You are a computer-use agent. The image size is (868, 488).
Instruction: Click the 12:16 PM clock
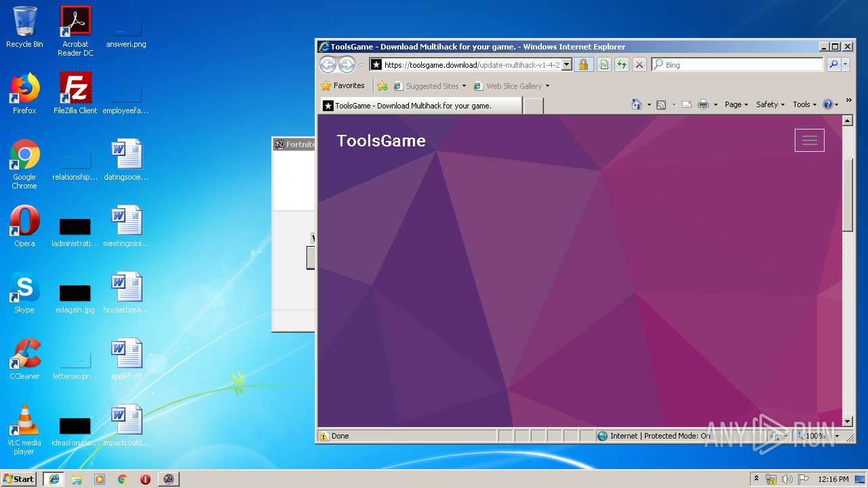click(833, 479)
